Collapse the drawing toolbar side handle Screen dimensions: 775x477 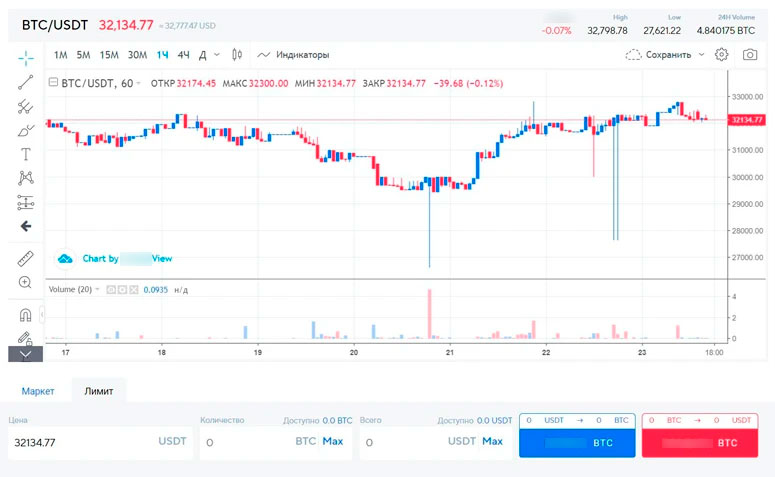[42, 314]
